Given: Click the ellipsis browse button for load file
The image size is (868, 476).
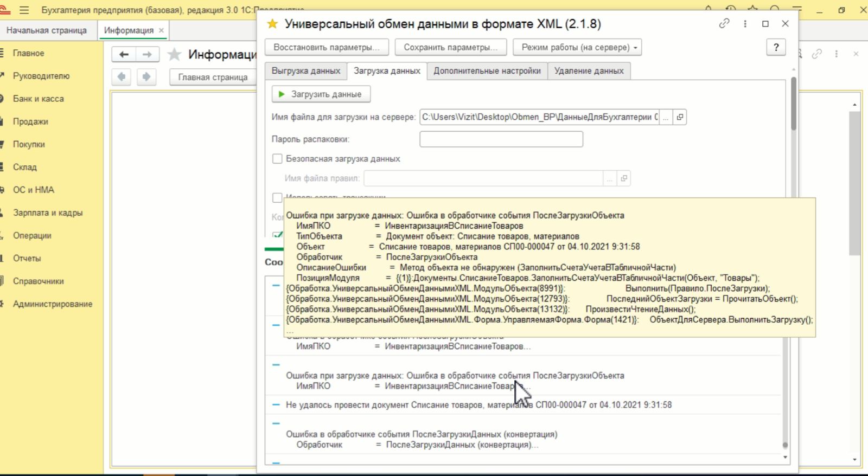Looking at the screenshot, I should (x=666, y=117).
